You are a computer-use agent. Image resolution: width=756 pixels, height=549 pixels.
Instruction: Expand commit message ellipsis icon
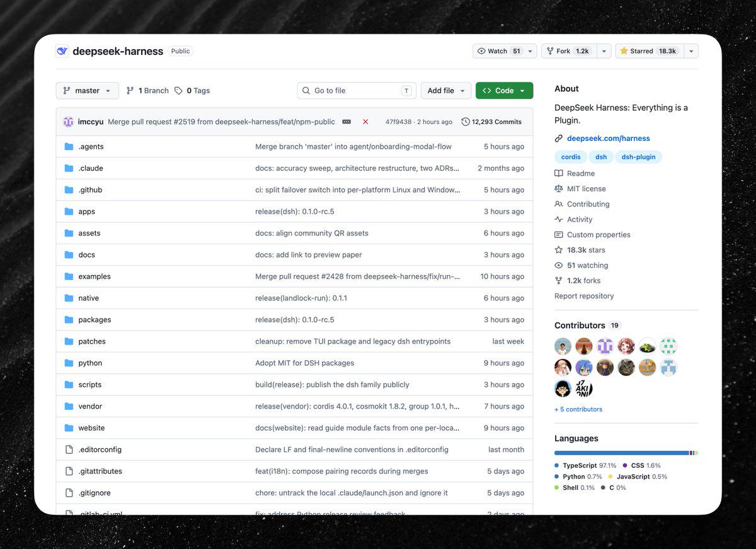pyautogui.click(x=346, y=122)
